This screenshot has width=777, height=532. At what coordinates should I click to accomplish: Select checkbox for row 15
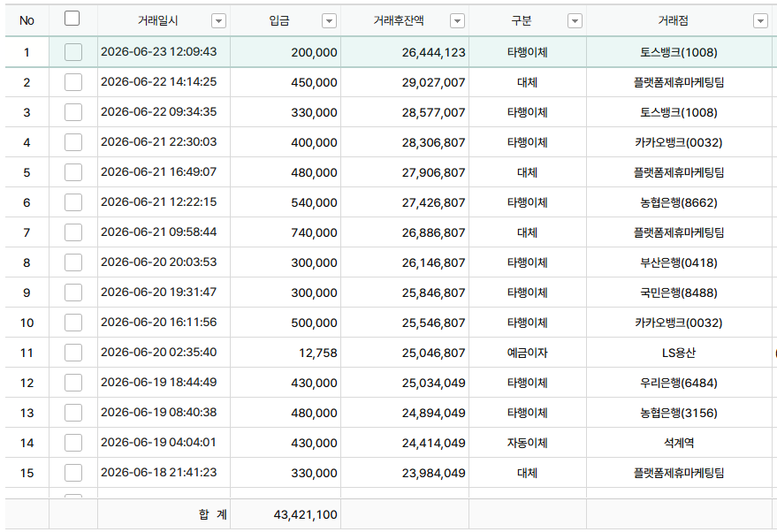(x=73, y=473)
